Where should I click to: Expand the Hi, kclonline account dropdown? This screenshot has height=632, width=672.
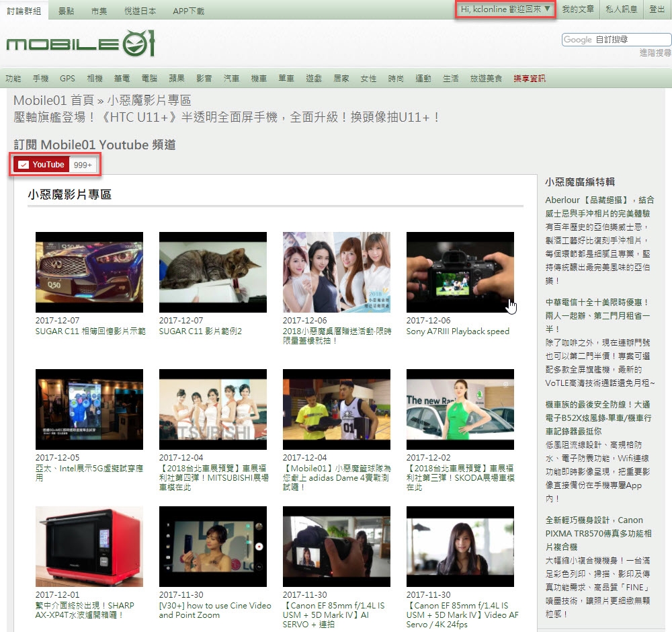point(505,9)
